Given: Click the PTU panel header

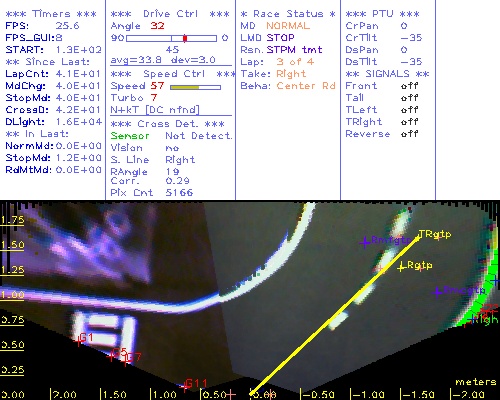Looking at the screenshot, I should [x=382, y=14].
